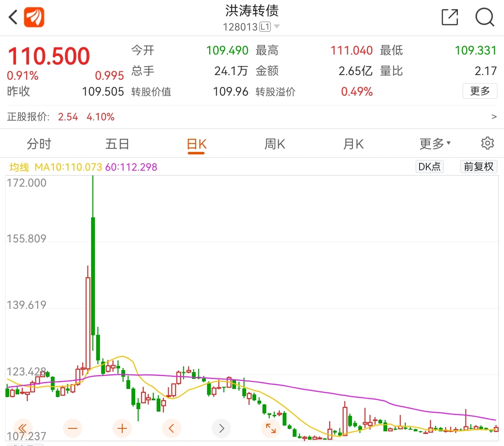Jump to earliest data with double-left arrow

(23, 428)
